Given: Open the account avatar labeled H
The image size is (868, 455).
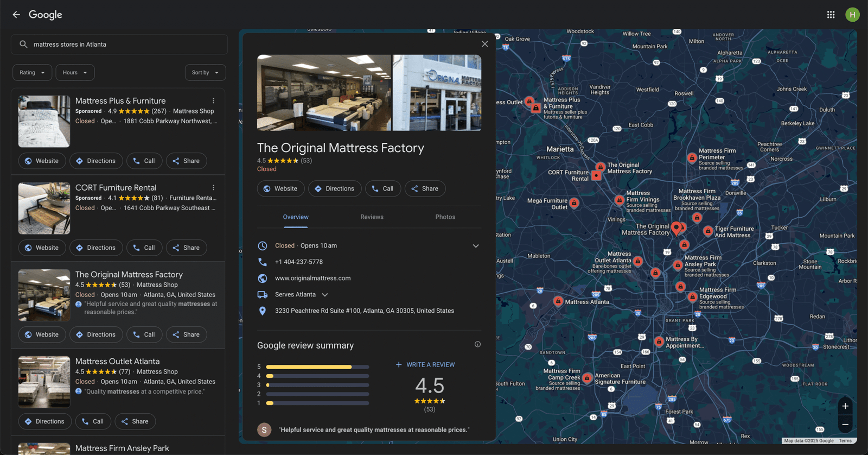Looking at the screenshot, I should point(852,15).
